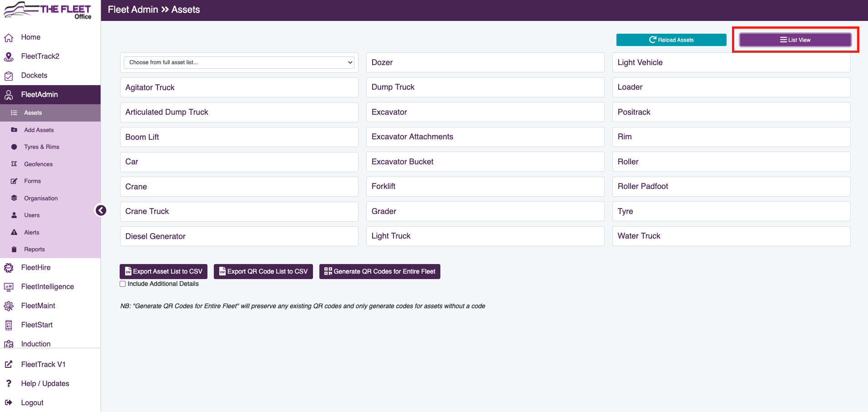Screen dimensions: 868x412
Task: Click the Add Assets folder icon
Action: click(15, 130)
